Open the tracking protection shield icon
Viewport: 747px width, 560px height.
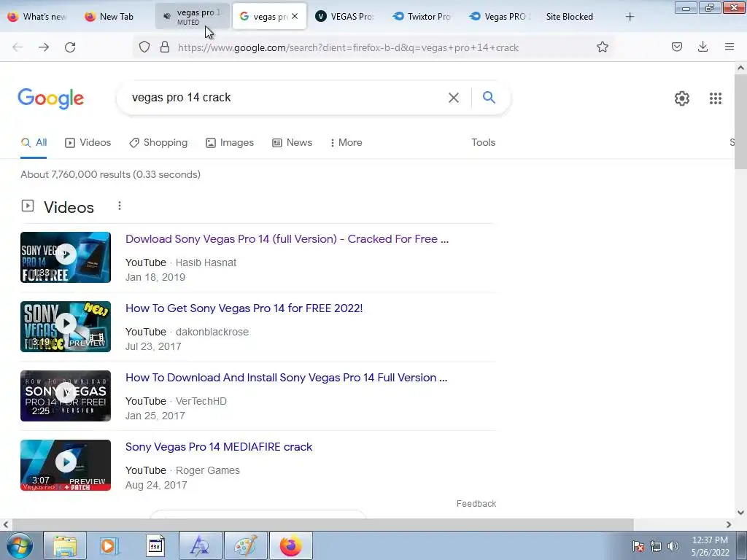coord(144,47)
